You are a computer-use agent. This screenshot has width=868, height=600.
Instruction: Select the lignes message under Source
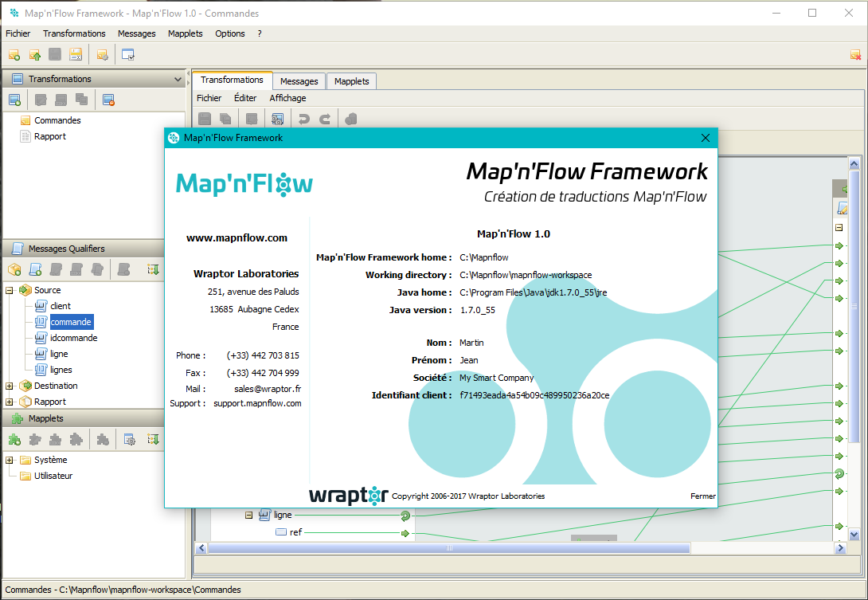pyautogui.click(x=61, y=370)
